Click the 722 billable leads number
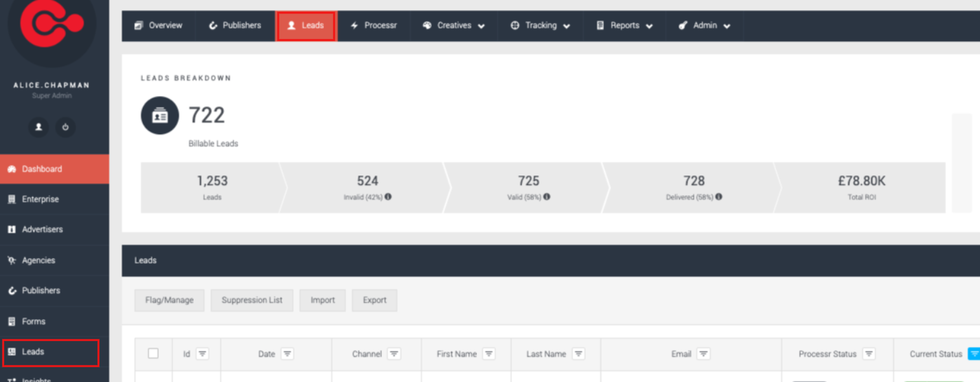 (206, 116)
